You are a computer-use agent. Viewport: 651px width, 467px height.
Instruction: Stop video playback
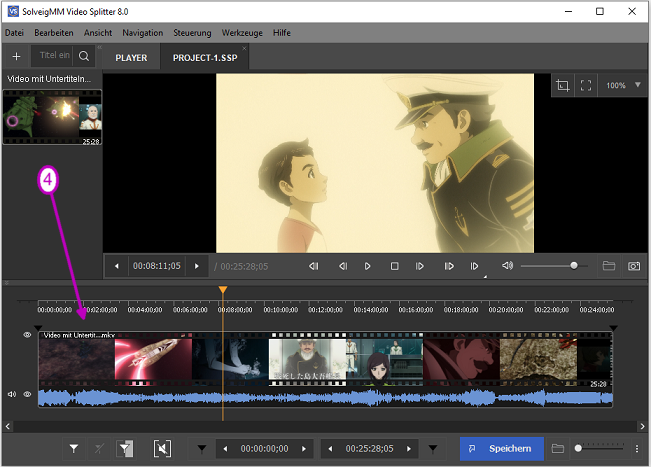(394, 266)
